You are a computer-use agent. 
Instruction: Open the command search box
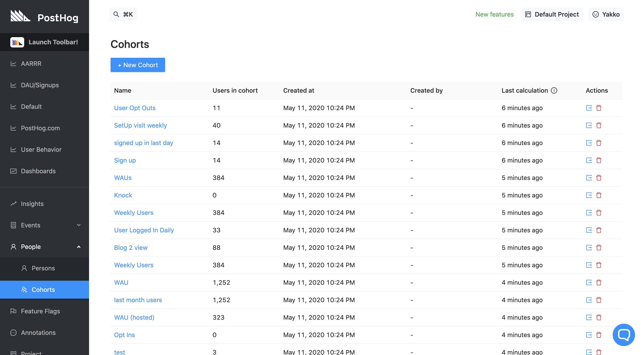(x=123, y=15)
